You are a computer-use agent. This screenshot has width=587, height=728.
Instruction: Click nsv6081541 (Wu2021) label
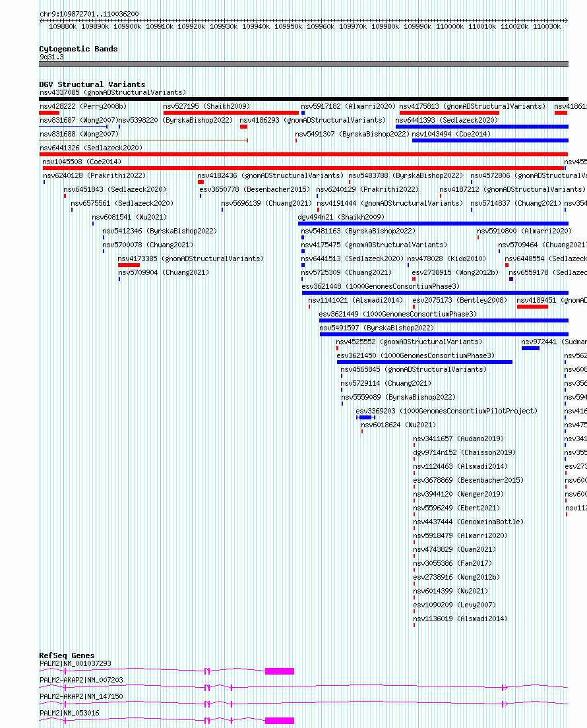(129, 218)
